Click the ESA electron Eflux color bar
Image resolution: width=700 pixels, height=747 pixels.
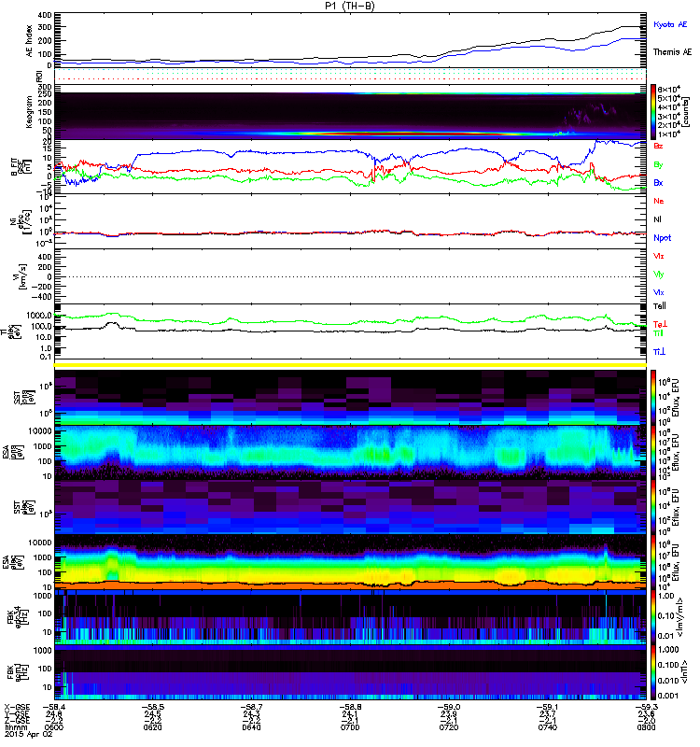click(653, 562)
